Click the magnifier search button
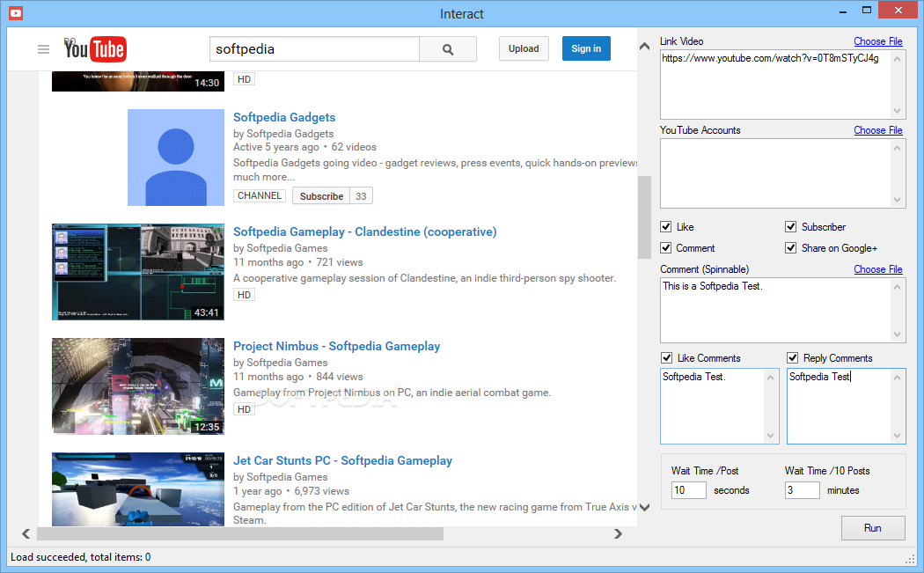The height and width of the screenshot is (573, 924). pyautogui.click(x=448, y=49)
